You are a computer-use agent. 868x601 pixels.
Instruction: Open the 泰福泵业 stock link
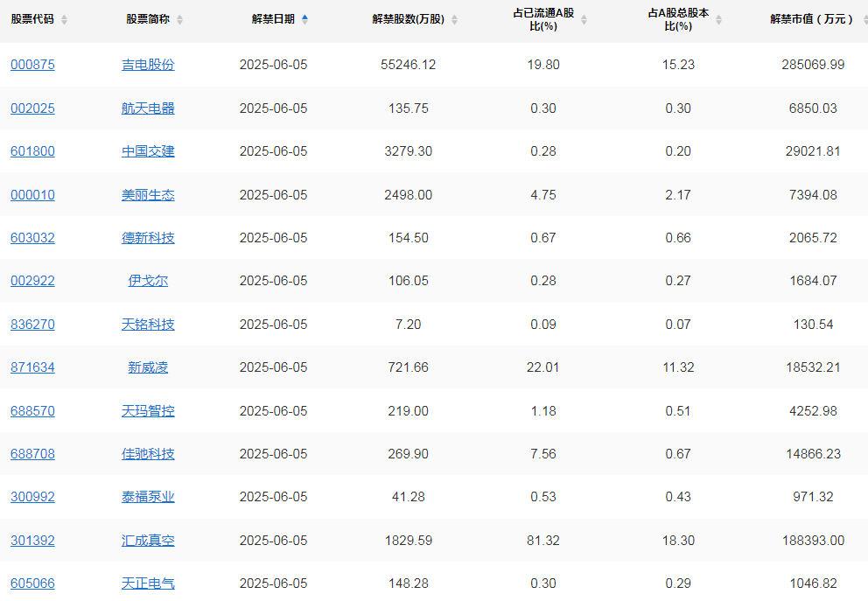[x=148, y=497]
